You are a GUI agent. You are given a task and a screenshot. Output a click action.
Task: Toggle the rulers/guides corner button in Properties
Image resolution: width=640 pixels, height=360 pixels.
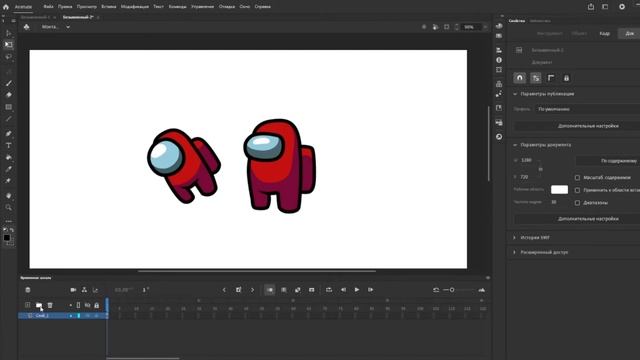point(551,78)
